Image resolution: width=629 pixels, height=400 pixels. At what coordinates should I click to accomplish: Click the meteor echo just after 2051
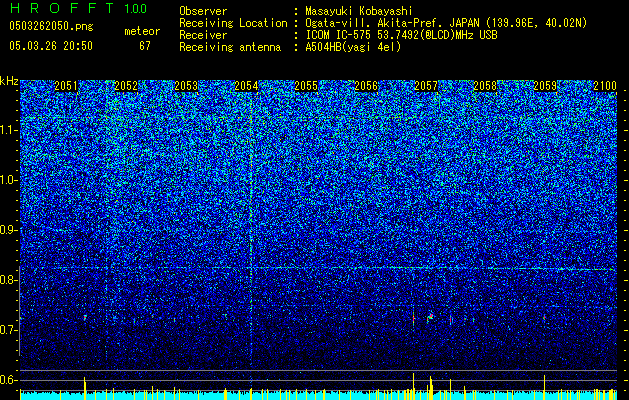(85, 317)
